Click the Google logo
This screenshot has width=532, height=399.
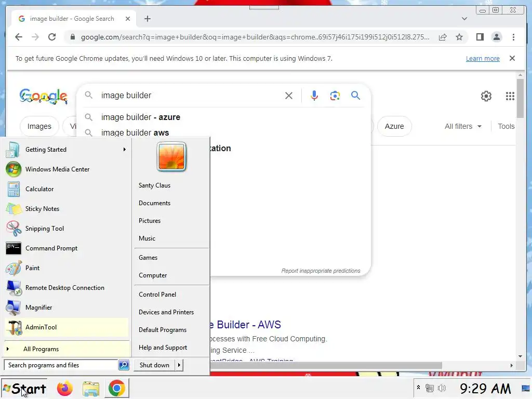coord(44,96)
